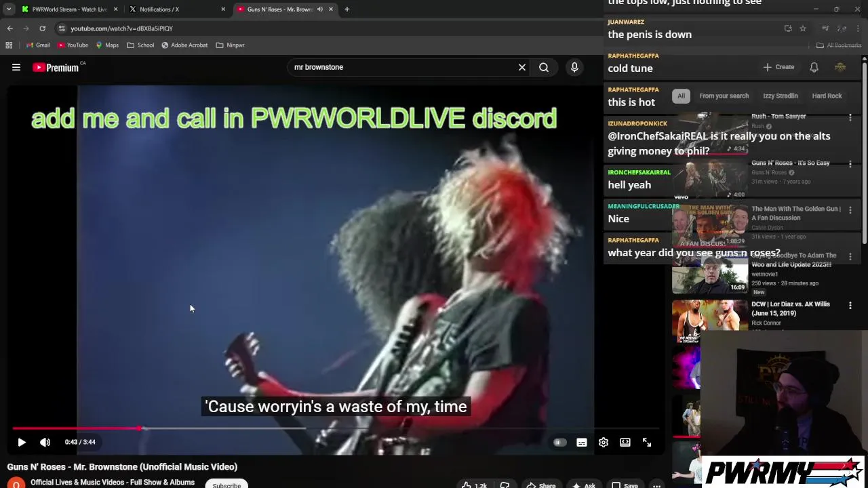This screenshot has width=868, height=488.
Task: Play the video
Action: [x=22, y=442]
